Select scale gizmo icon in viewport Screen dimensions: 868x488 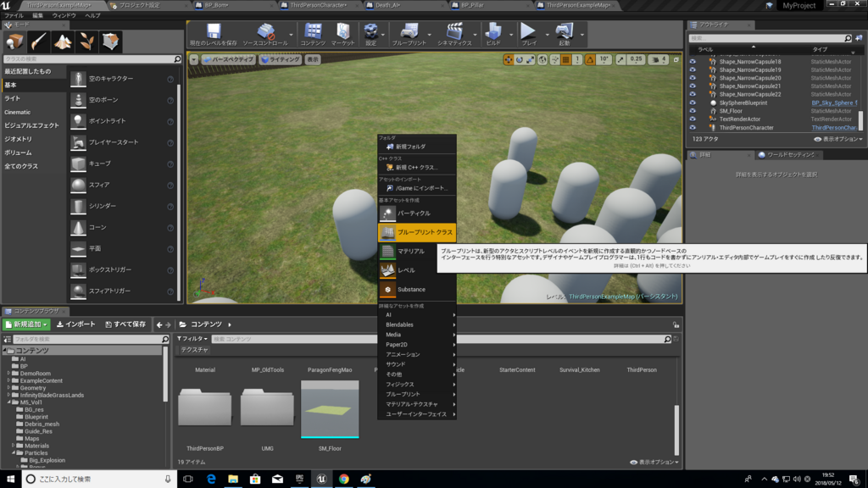coord(531,60)
